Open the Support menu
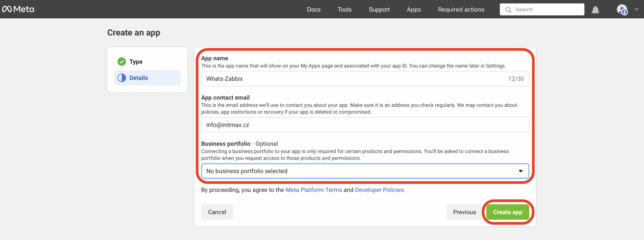Screen dimensions: 644x240 [x=379, y=10]
